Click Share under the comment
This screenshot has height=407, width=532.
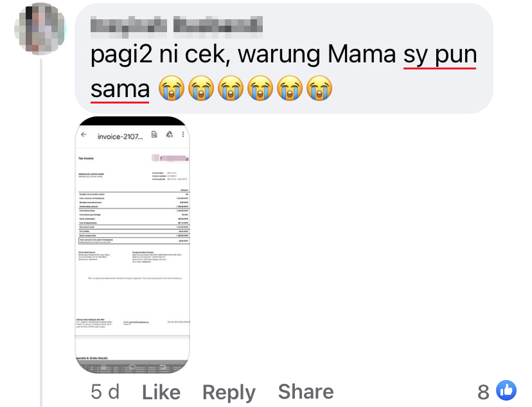click(306, 392)
